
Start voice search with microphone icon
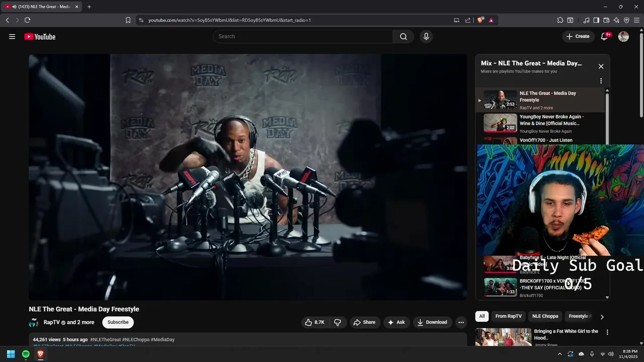[x=426, y=36]
